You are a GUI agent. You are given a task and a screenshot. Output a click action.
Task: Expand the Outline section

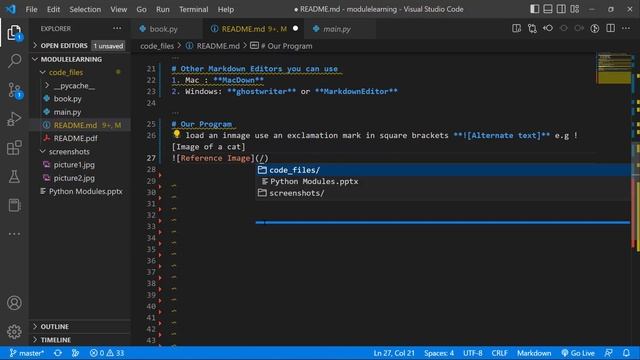pyautogui.click(x=80, y=327)
